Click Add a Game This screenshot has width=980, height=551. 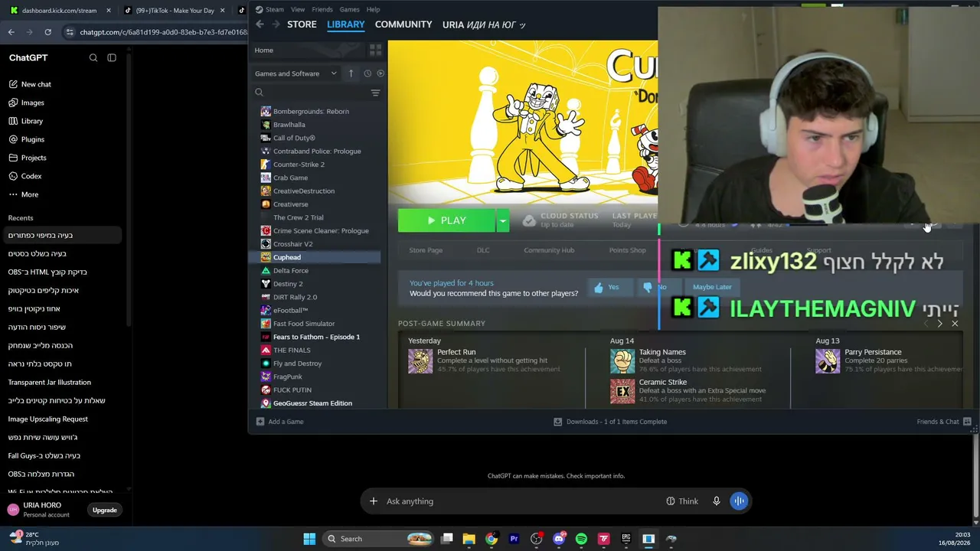point(280,422)
